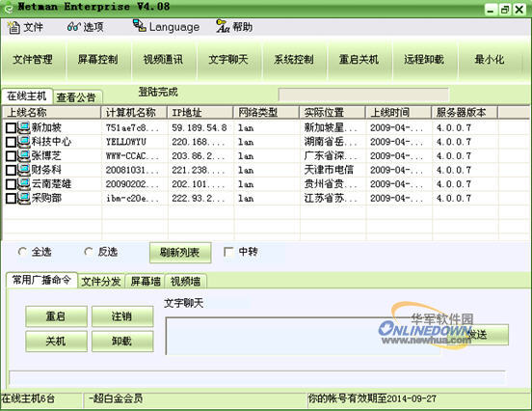Click the computer icon beside 新加坡
The height and width of the screenshot is (411, 532).
[24, 127]
